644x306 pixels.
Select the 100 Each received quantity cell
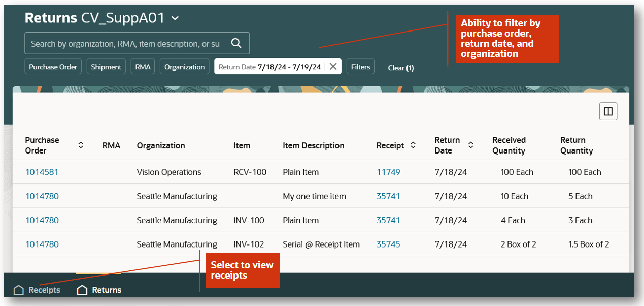517,172
